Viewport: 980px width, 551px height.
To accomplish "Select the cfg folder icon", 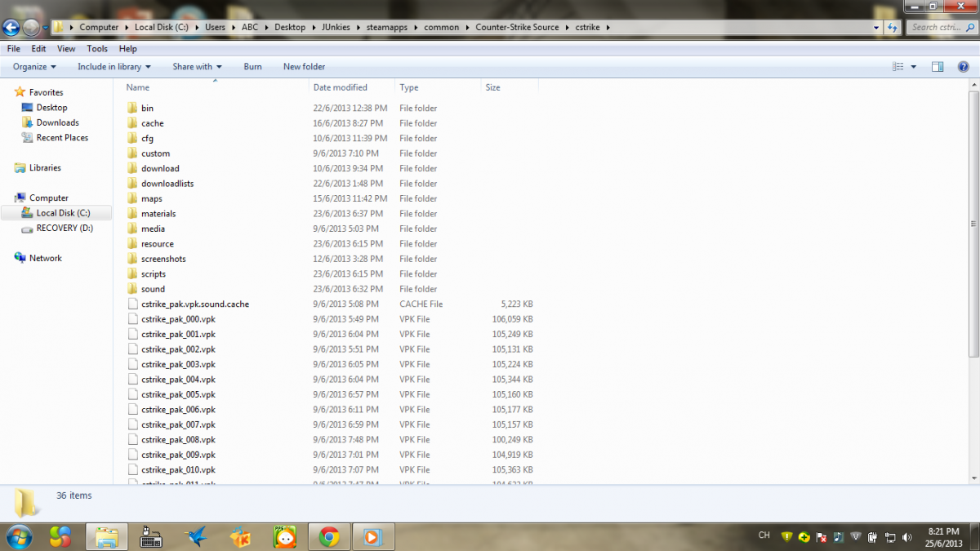I will click(134, 138).
